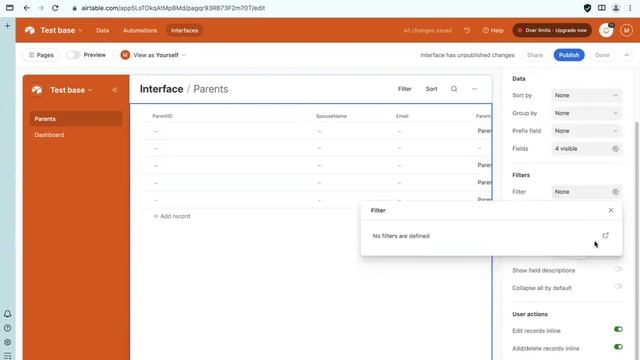
Task: Click the settings gear in left strip
Action: tap(7, 342)
